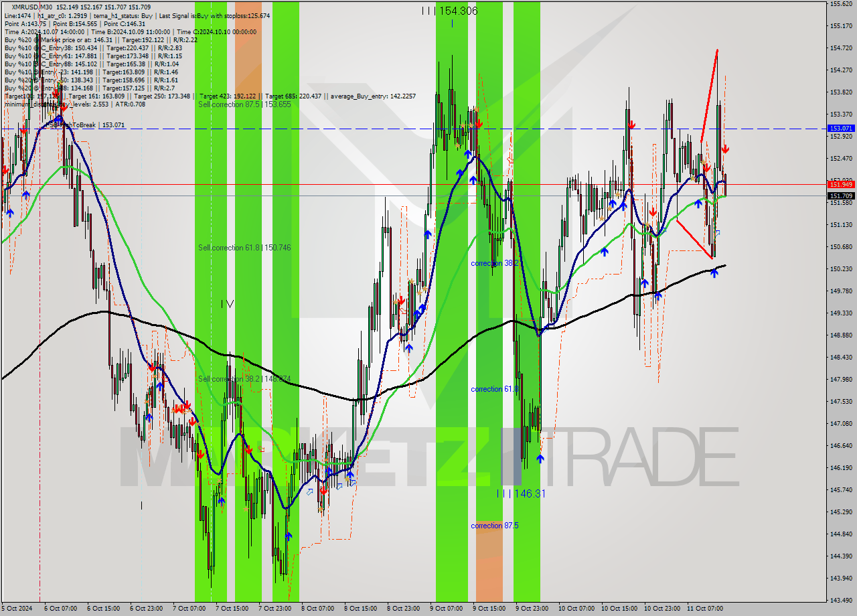The image size is (857, 616).
Task: Click 'Sell correction 38.2' label on chart
Action: pyautogui.click(x=244, y=379)
